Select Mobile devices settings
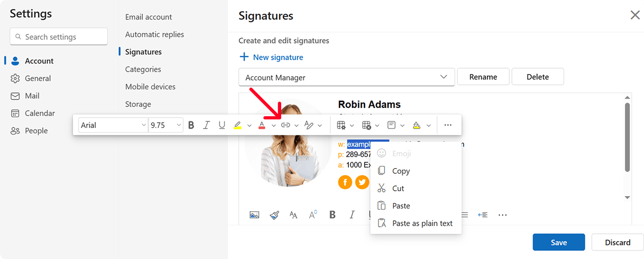The width and height of the screenshot is (644, 259). pos(150,87)
